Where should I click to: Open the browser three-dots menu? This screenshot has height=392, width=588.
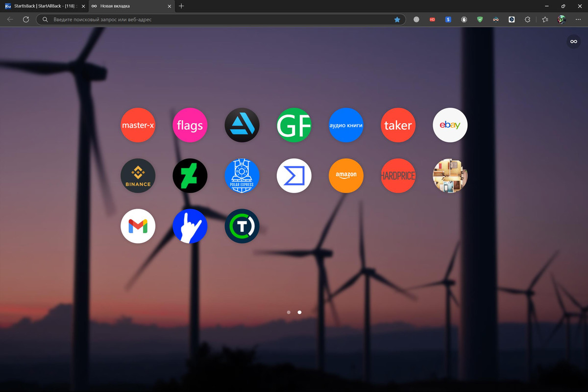click(x=578, y=20)
